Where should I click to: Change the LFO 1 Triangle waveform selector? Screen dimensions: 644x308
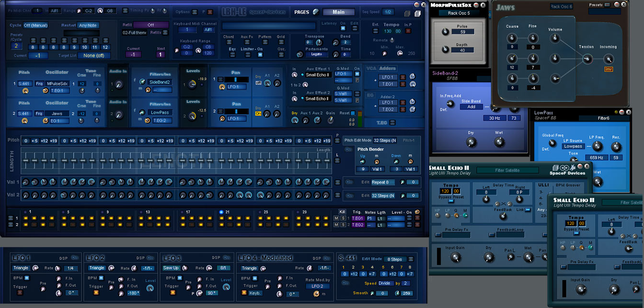point(21,268)
